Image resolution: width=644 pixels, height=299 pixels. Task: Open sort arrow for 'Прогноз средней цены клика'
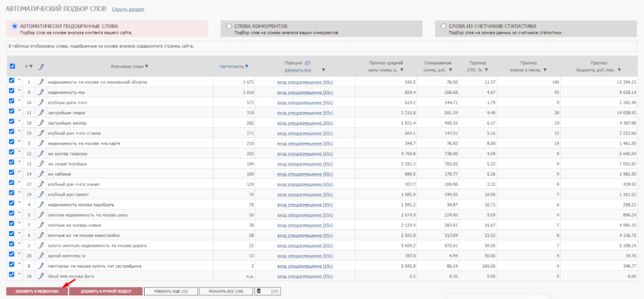[402, 70]
